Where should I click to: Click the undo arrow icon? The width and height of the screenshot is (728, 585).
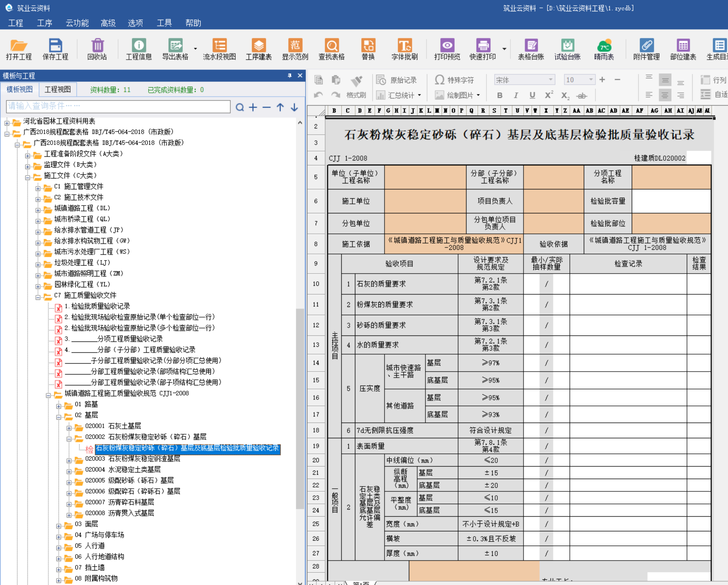tap(319, 95)
